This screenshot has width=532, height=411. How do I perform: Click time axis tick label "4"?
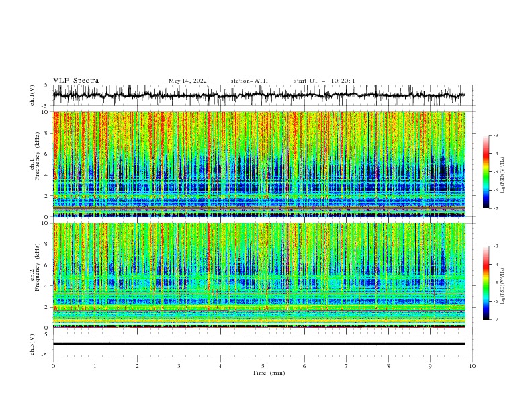[x=220, y=366]
